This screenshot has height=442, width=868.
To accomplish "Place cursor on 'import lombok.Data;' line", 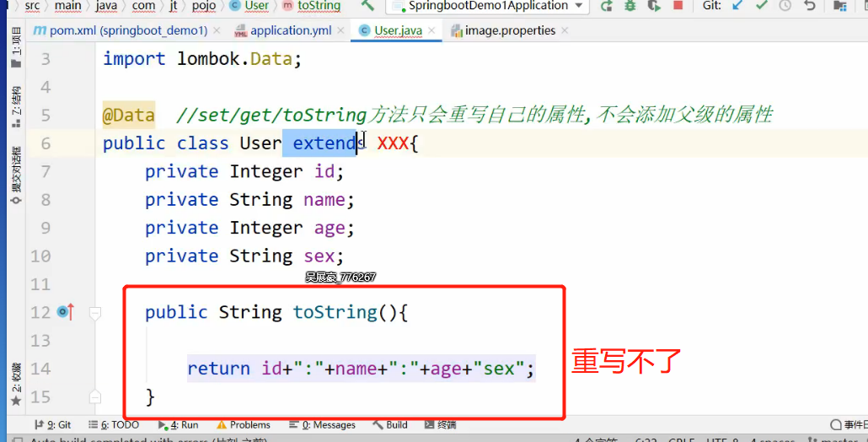I will (x=202, y=59).
